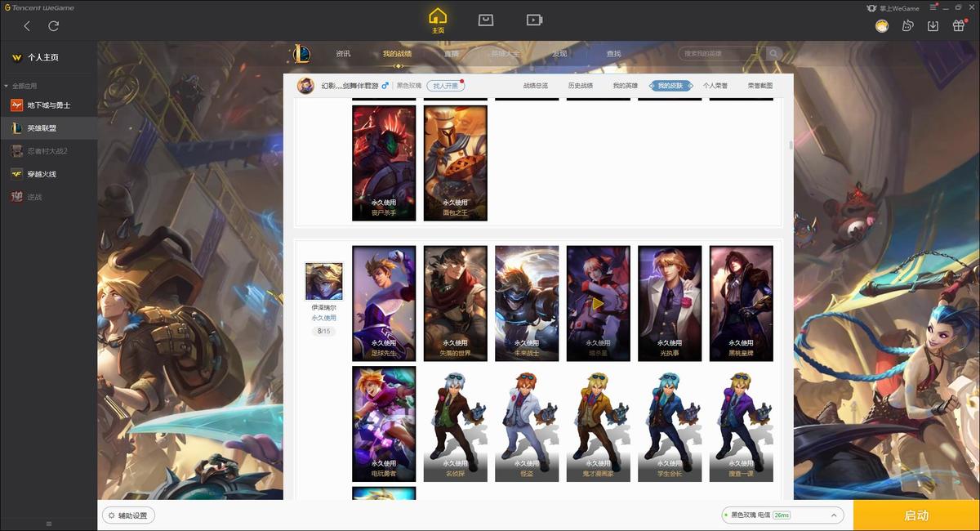
Task: Open the 面包之王 skin thumbnail
Action: 456,163
